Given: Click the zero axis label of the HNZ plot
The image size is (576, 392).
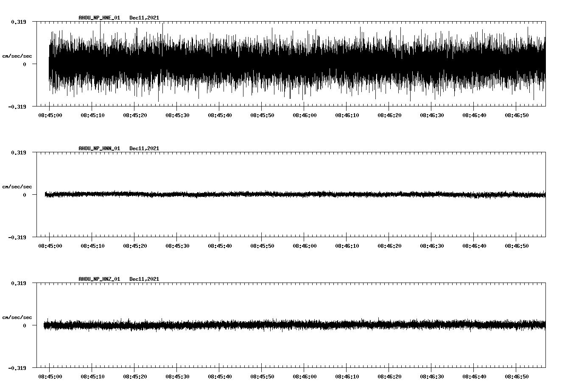Looking at the screenshot, I should pyautogui.click(x=25, y=326).
